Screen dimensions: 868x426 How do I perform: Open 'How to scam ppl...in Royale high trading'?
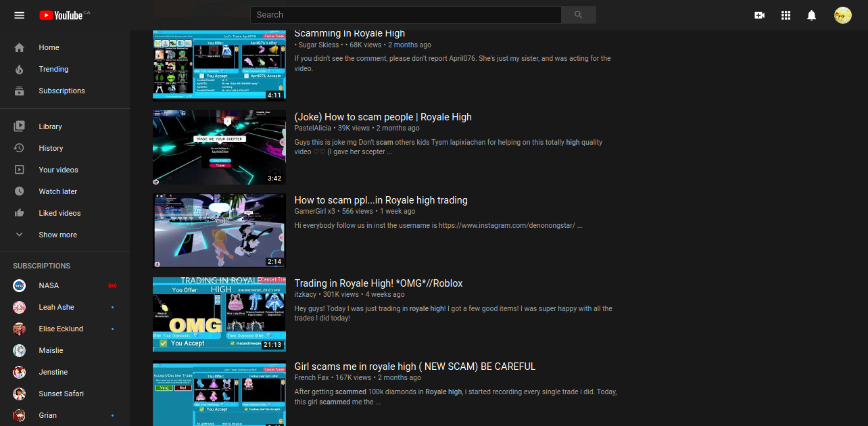[x=381, y=200]
